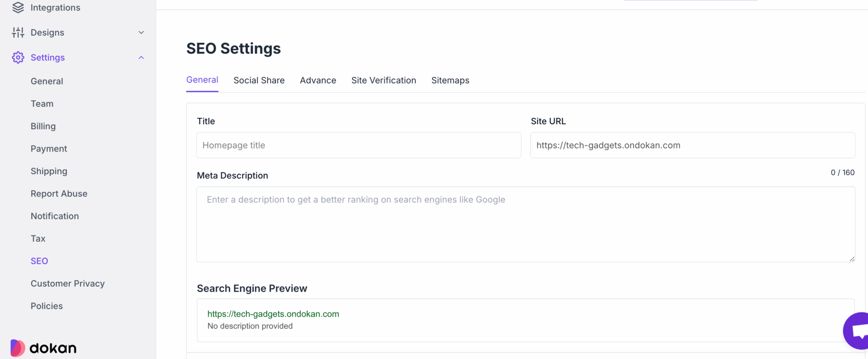
Task: Focus the Homepage title input
Action: click(x=359, y=145)
